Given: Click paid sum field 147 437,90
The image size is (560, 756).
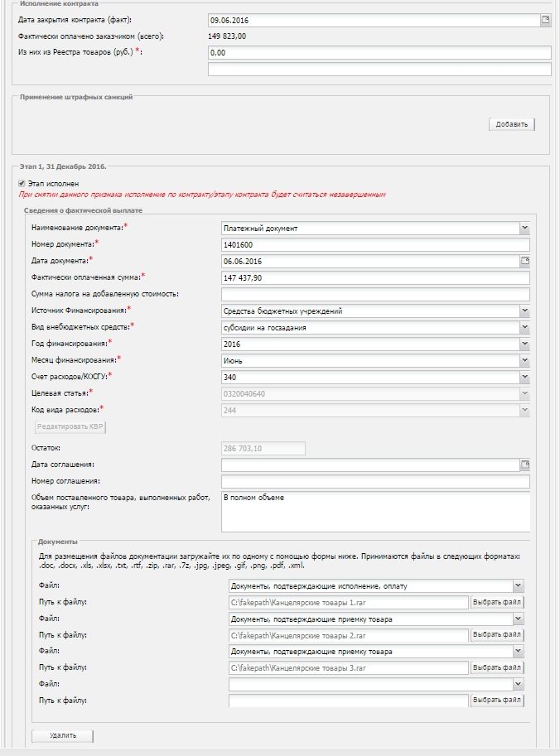Looking at the screenshot, I should point(375,277).
